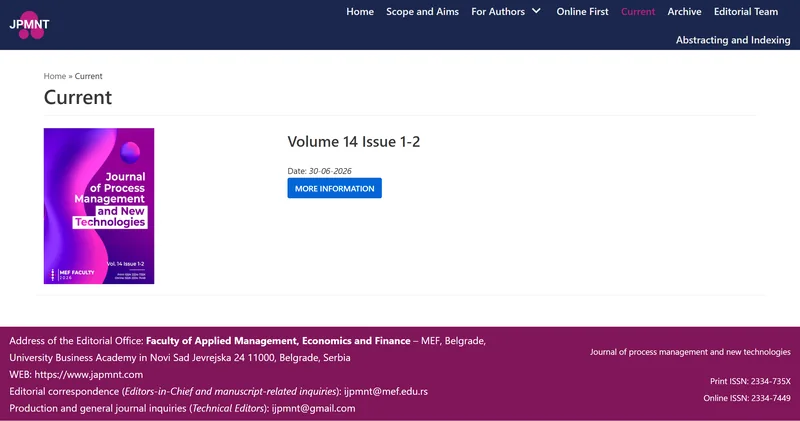
Task: Open the Volume 14 Issue 1-2 heading
Action: 354,141
